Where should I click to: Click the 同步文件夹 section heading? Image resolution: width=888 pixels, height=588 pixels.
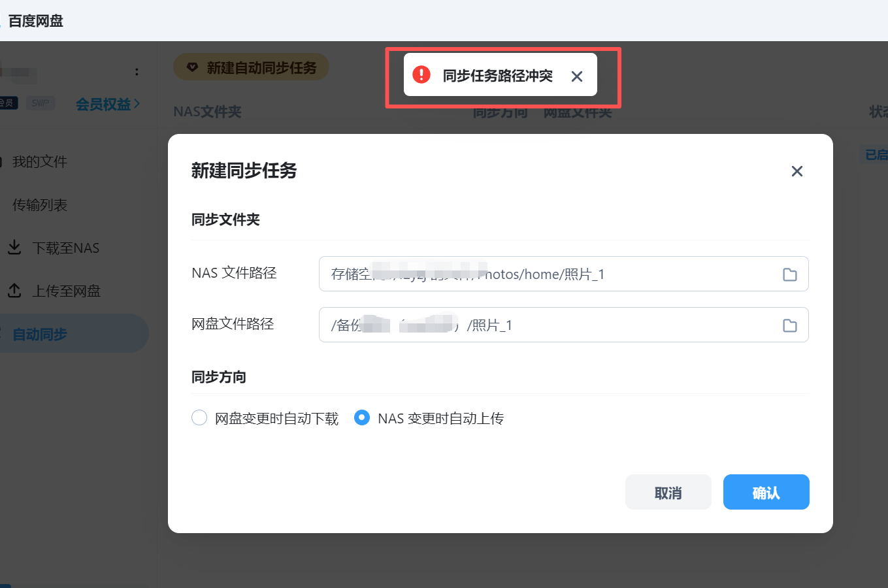(x=225, y=220)
